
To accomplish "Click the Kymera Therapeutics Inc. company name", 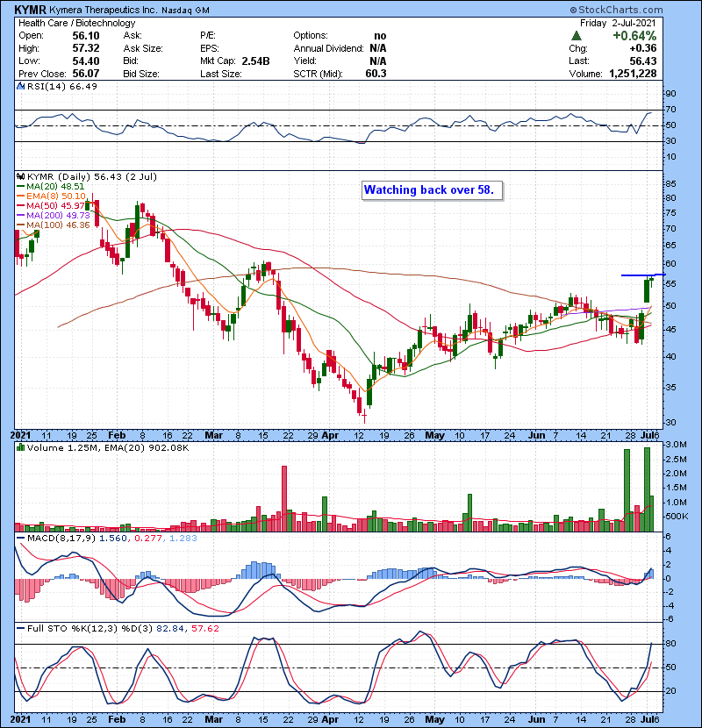I will (104, 10).
